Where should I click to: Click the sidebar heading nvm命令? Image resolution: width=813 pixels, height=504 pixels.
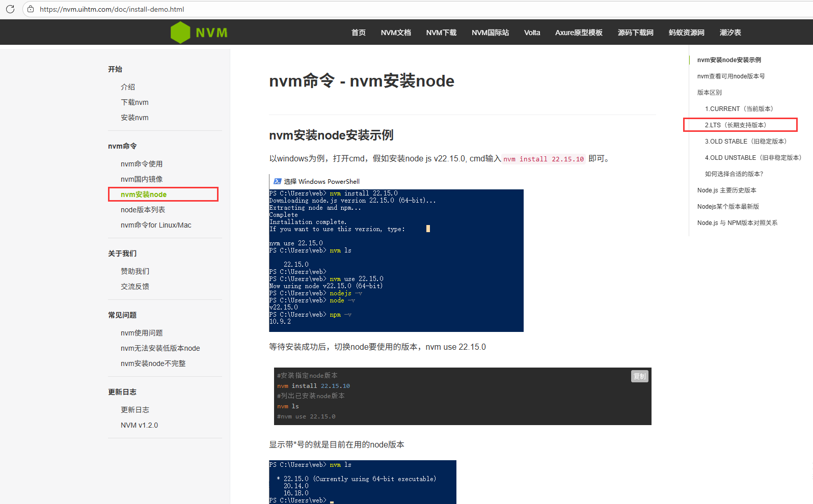[x=122, y=146]
